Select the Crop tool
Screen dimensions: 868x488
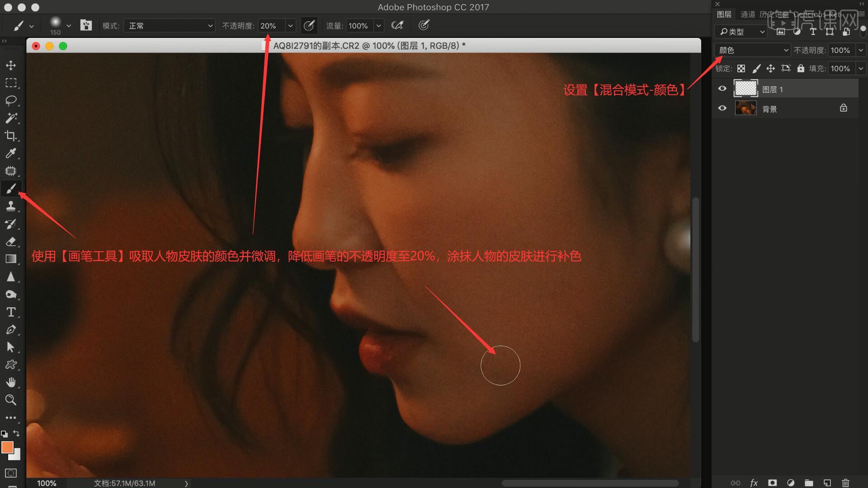coord(11,136)
